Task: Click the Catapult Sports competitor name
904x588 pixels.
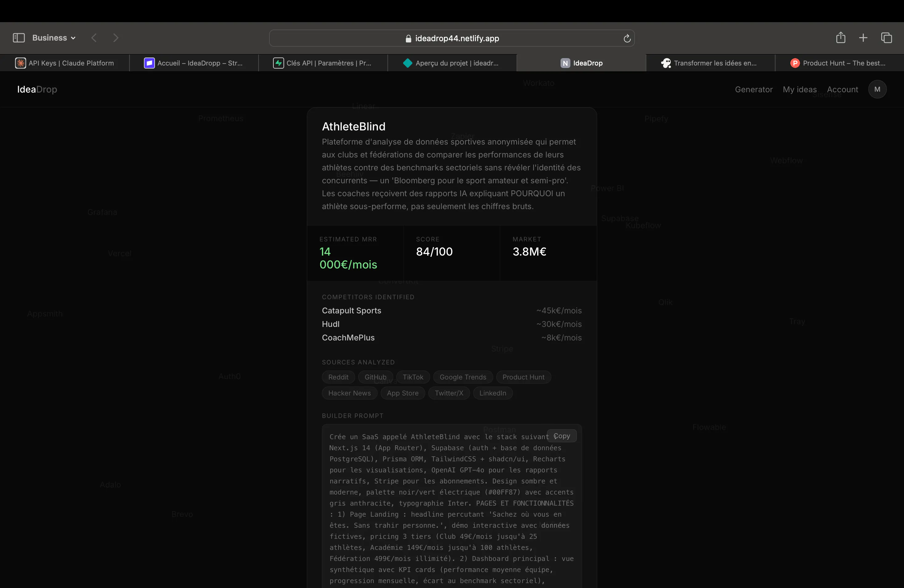Action: click(x=351, y=311)
